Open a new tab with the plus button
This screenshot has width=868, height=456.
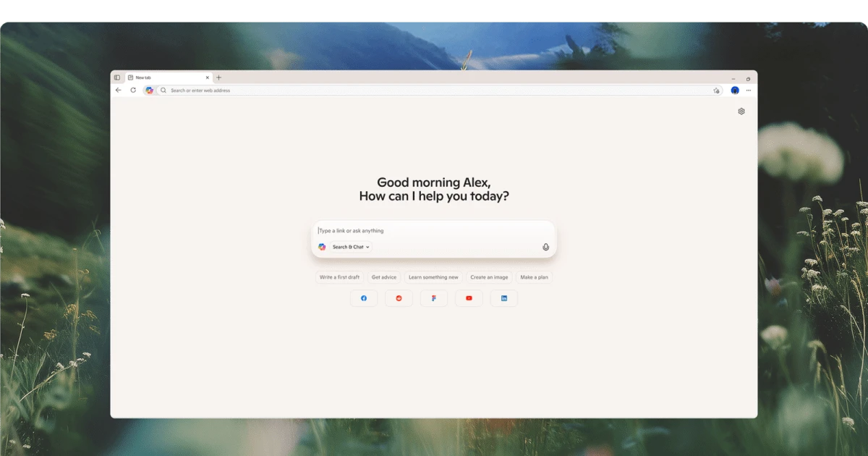click(219, 77)
